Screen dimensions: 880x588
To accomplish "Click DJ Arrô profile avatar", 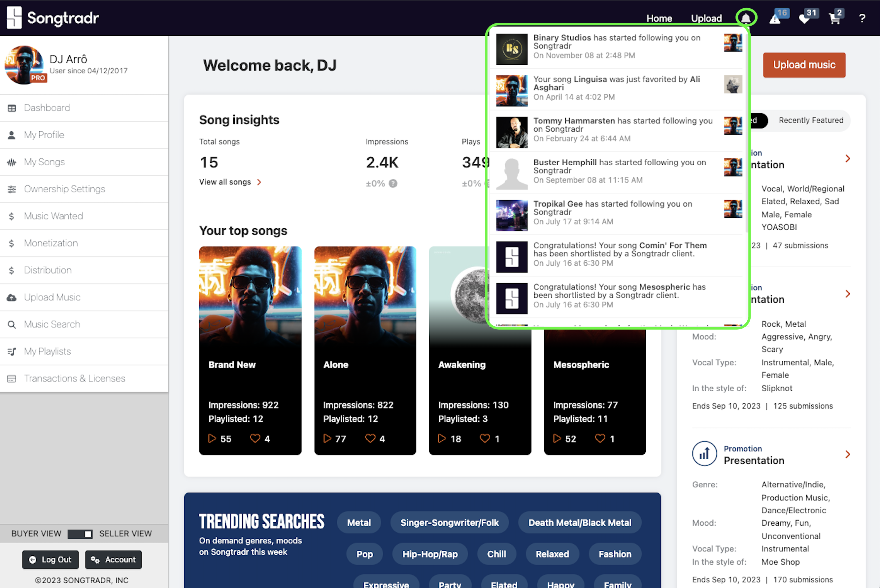I will [25, 65].
